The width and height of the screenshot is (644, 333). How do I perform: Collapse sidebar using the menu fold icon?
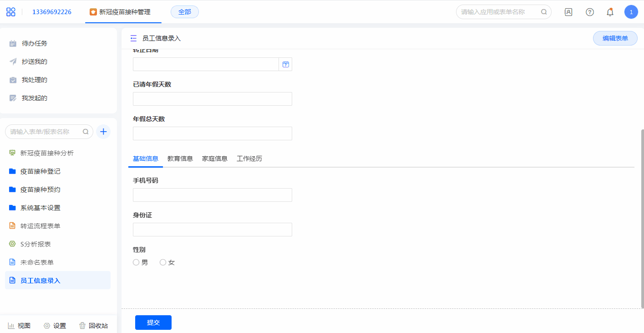[x=133, y=38]
